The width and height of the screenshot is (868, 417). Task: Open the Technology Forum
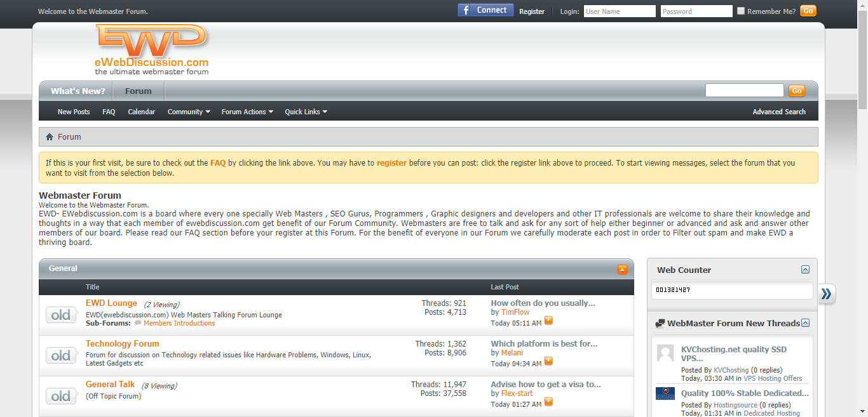[x=122, y=344]
